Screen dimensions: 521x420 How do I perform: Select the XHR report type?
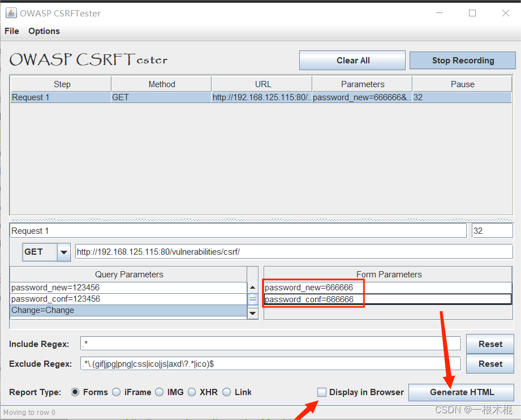point(192,392)
